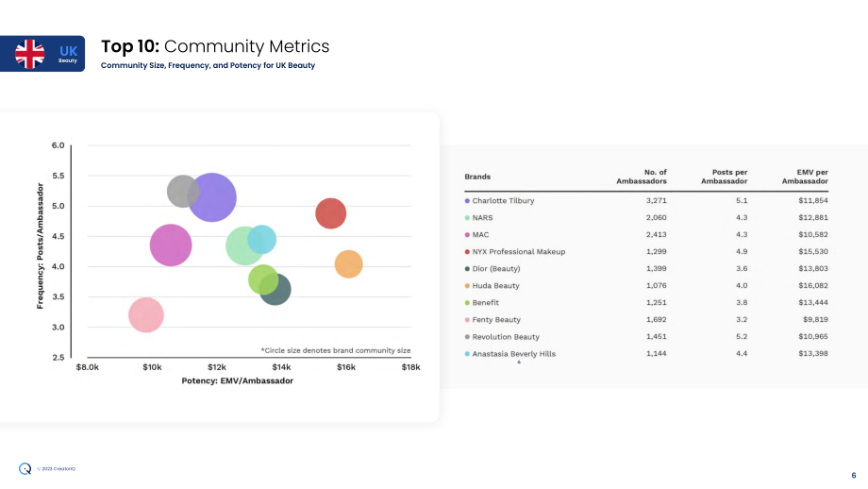Click the 'Benefit' brand name

pos(486,303)
